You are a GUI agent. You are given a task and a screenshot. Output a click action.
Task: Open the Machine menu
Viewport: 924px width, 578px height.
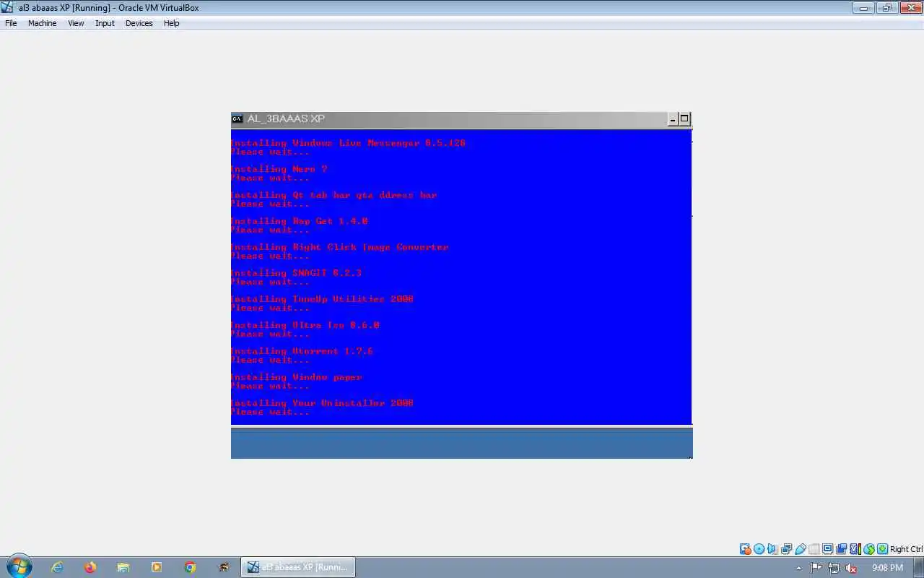coord(42,23)
